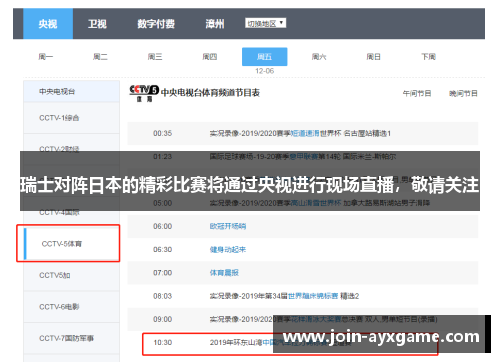Image resolution: width=500 pixels, height=362 pixels.
Task: Jump to 晚间节目 section
Action: (x=463, y=93)
